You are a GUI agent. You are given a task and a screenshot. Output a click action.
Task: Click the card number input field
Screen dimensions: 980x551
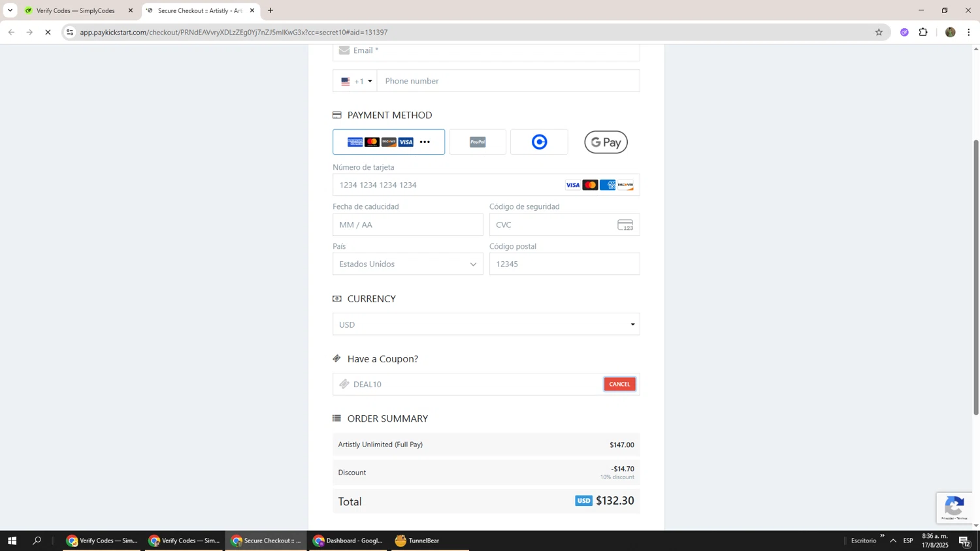(486, 185)
